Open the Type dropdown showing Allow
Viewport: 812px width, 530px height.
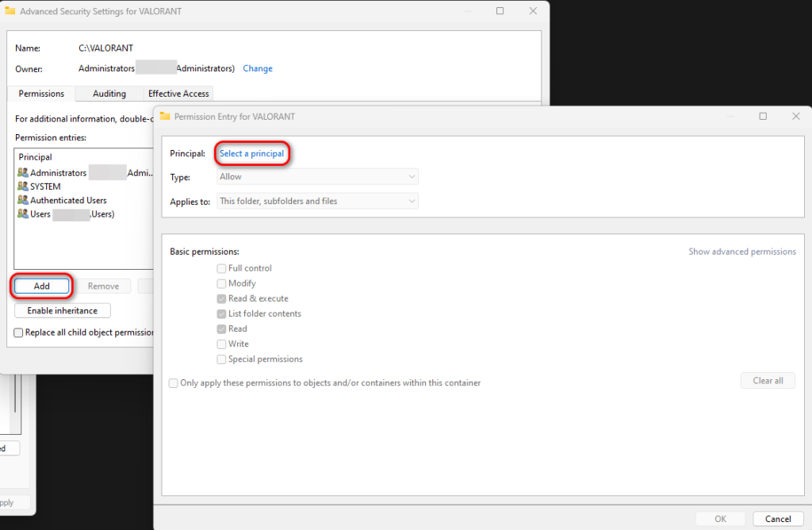tap(318, 177)
